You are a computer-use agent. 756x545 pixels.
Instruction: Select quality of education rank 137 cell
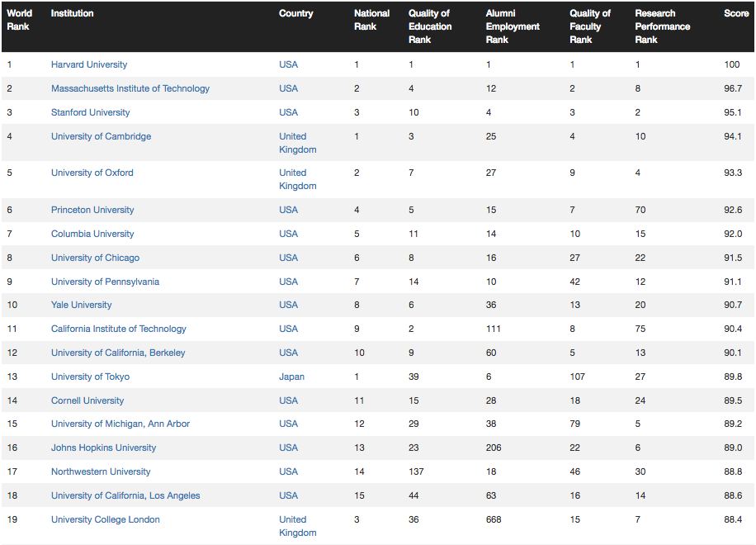tap(416, 472)
